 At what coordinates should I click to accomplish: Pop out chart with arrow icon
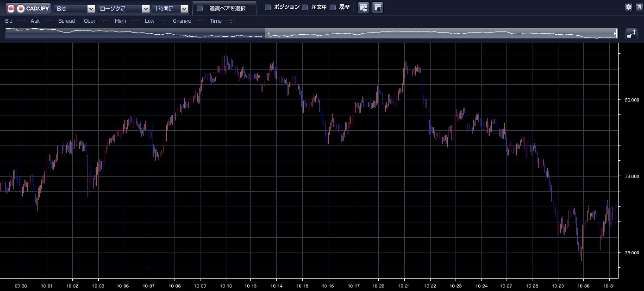click(639, 7)
